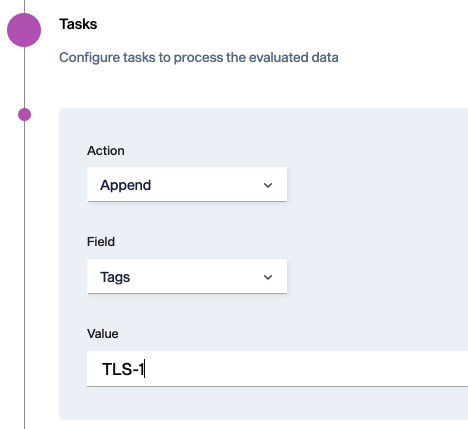This screenshot has width=468, height=429.
Task: Open the Action dropdown showing Append
Action: pos(187,184)
